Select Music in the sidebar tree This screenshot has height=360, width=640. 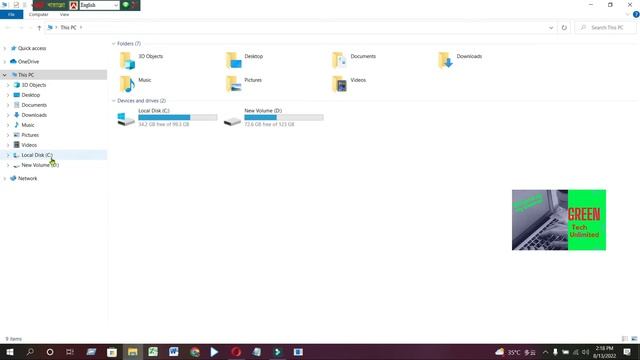coord(28,125)
